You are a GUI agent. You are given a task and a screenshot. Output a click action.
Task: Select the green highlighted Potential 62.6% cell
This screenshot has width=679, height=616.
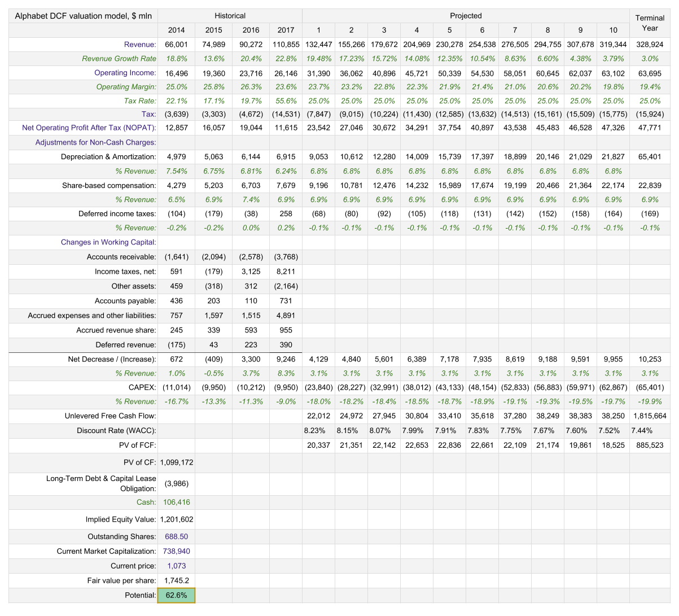[x=176, y=595]
